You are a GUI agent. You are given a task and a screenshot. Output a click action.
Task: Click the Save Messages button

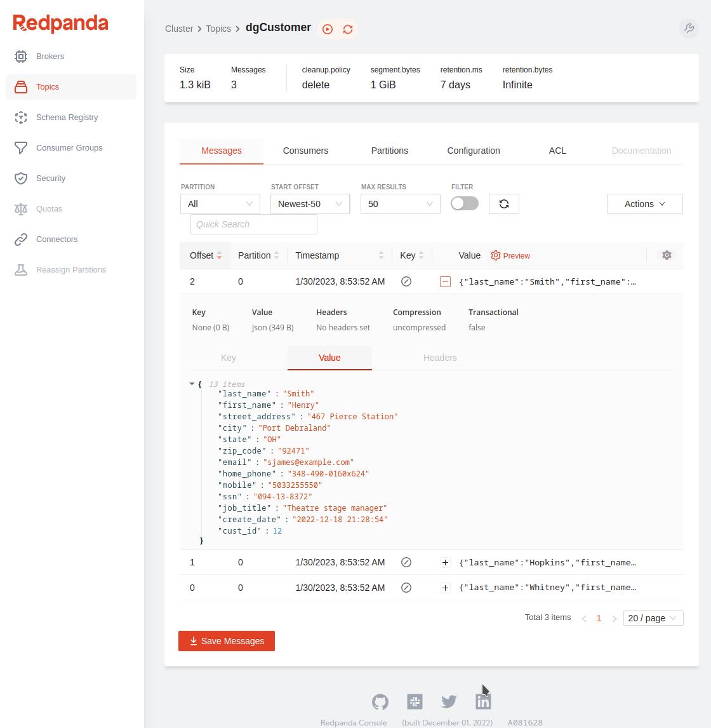point(227,641)
